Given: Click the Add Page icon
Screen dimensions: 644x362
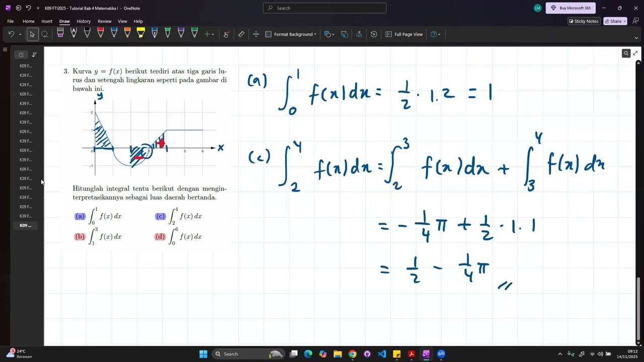Looking at the screenshot, I should point(21,54).
